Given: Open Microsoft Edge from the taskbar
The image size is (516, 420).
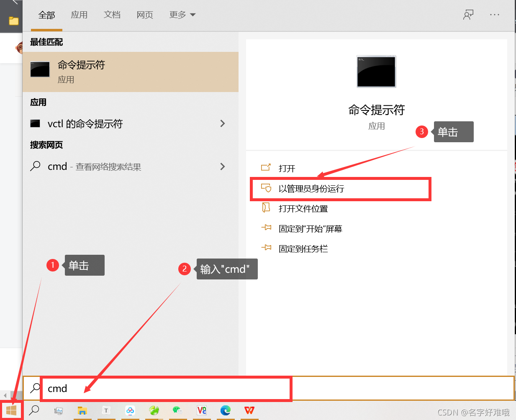Looking at the screenshot, I should pyautogui.click(x=226, y=411).
